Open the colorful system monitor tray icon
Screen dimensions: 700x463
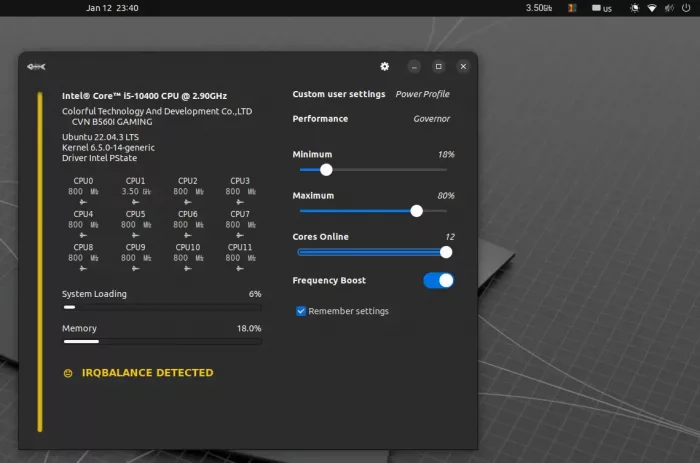pos(572,8)
